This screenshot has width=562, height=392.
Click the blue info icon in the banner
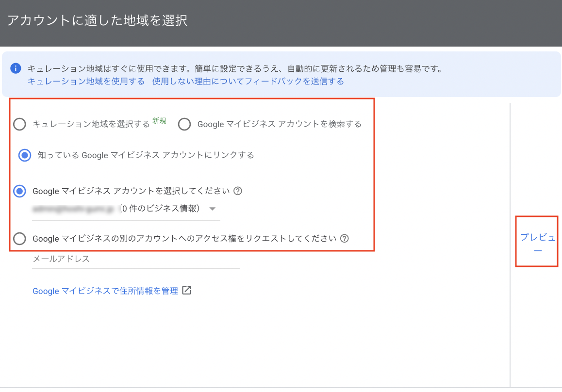click(15, 68)
